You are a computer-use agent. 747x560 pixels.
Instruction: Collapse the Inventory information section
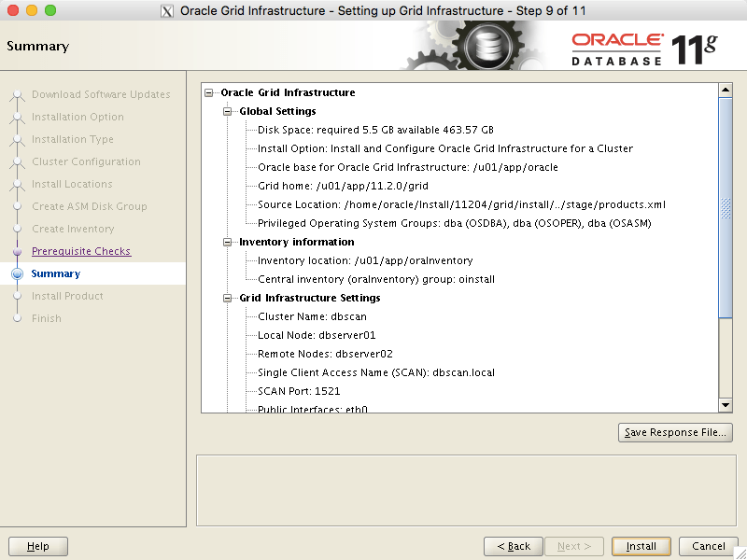pos(227,242)
